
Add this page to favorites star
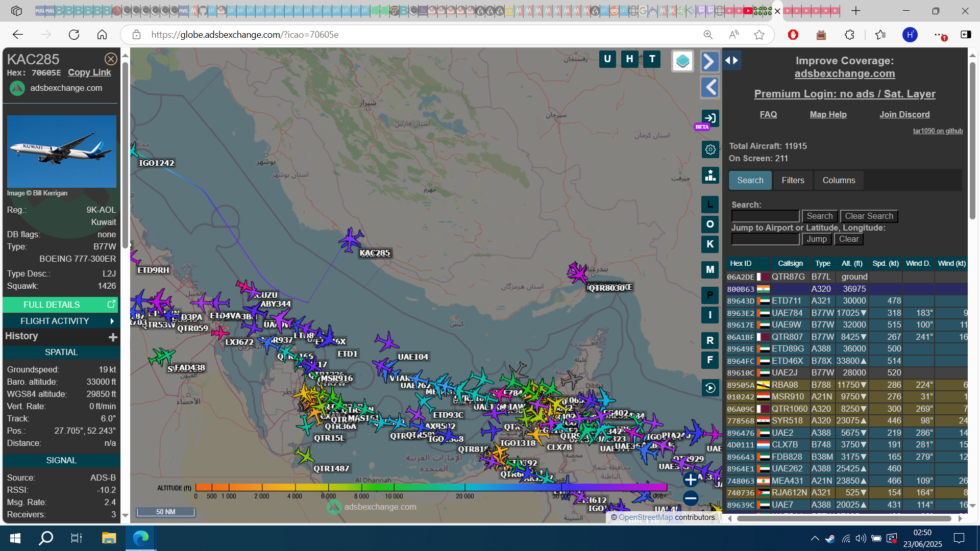tap(759, 35)
